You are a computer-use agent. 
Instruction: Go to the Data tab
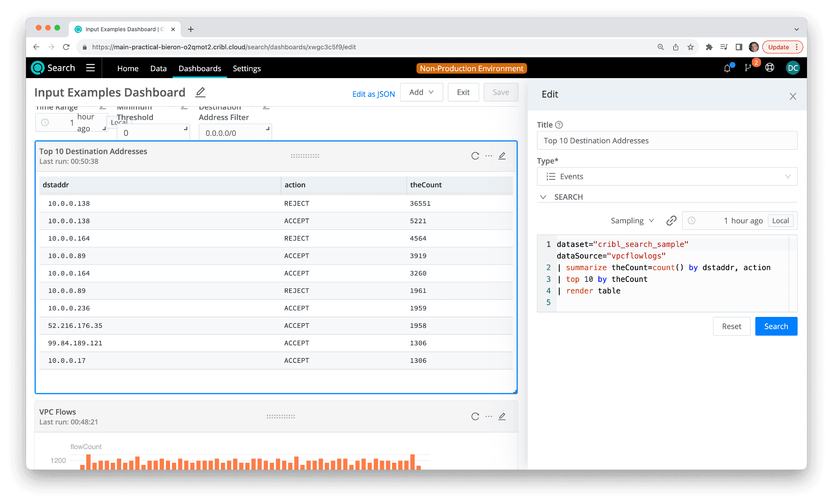(x=158, y=68)
